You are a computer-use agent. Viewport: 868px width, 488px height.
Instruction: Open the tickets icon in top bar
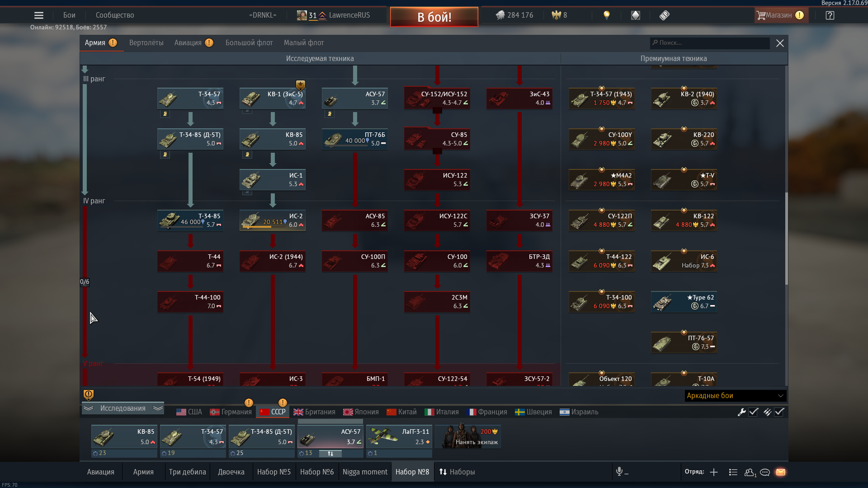click(664, 15)
